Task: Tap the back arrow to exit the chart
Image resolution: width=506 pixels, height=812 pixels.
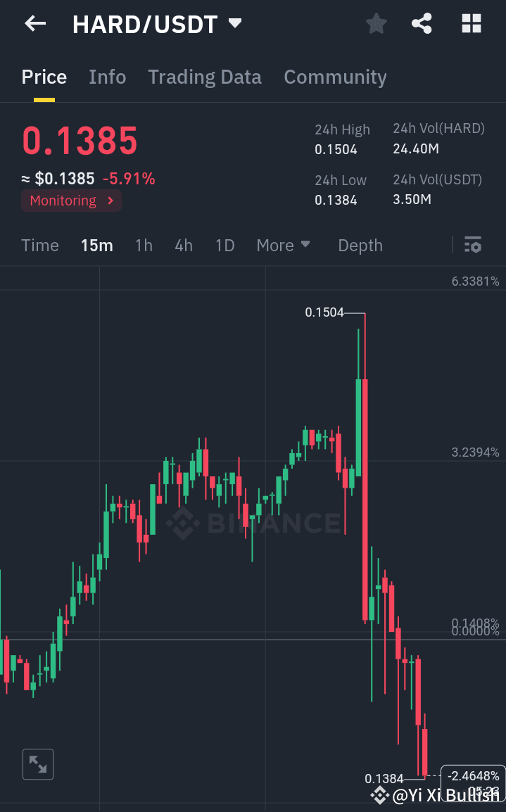Action: (34, 23)
